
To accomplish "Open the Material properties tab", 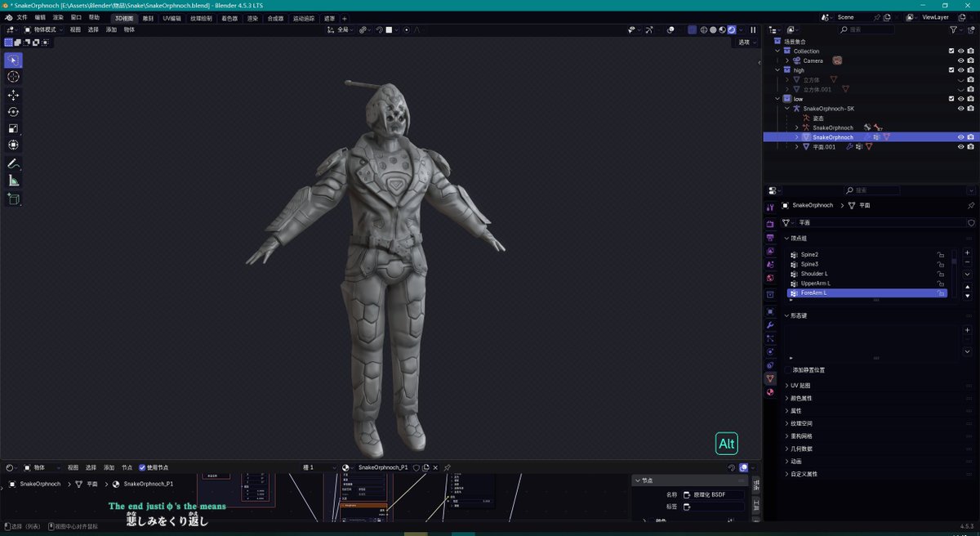I will tap(770, 392).
